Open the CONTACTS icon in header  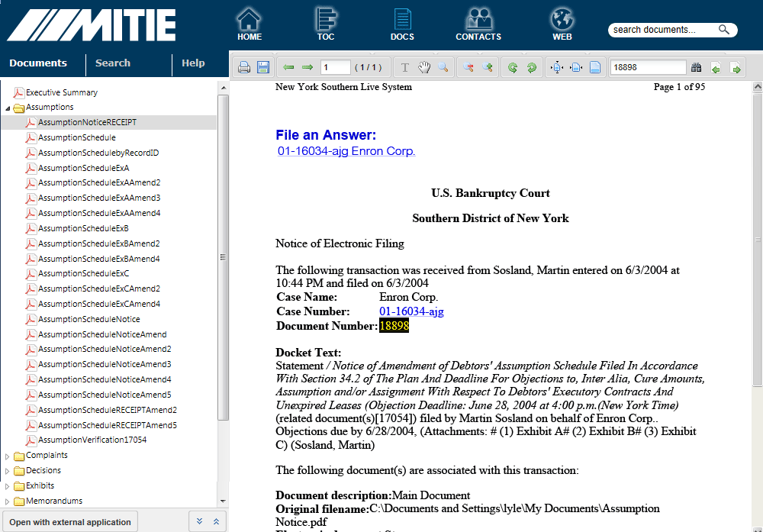point(478,24)
